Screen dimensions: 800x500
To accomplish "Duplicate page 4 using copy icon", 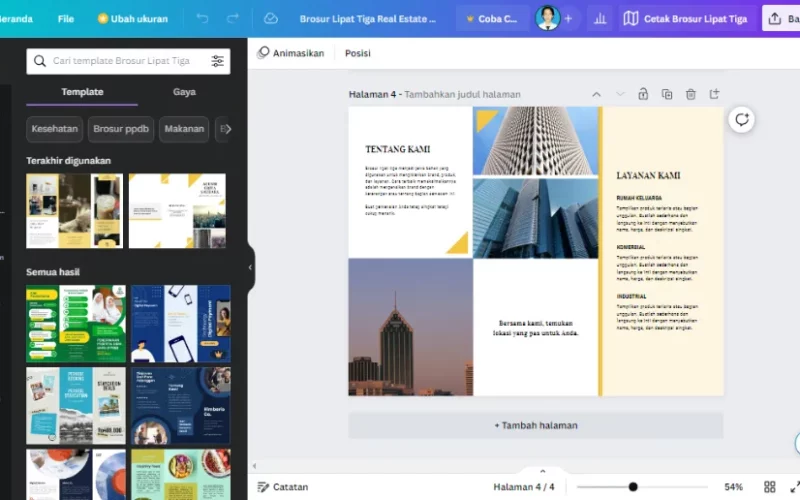I will [x=666, y=94].
